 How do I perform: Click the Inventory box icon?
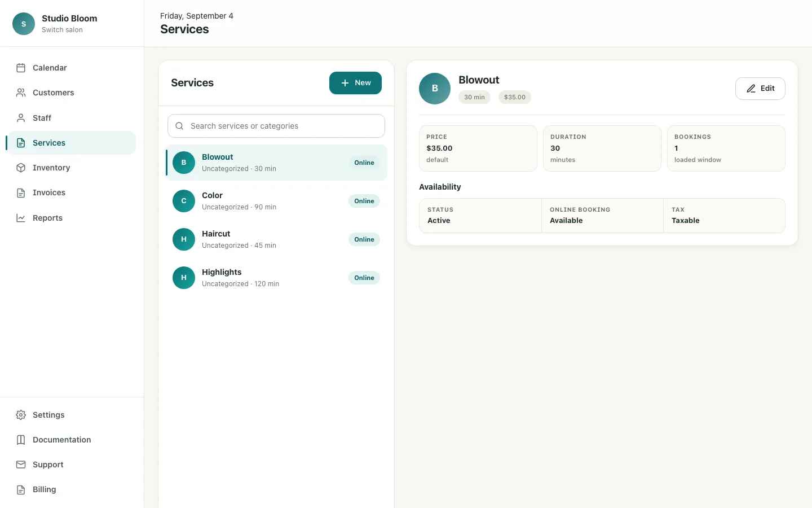pyautogui.click(x=21, y=168)
